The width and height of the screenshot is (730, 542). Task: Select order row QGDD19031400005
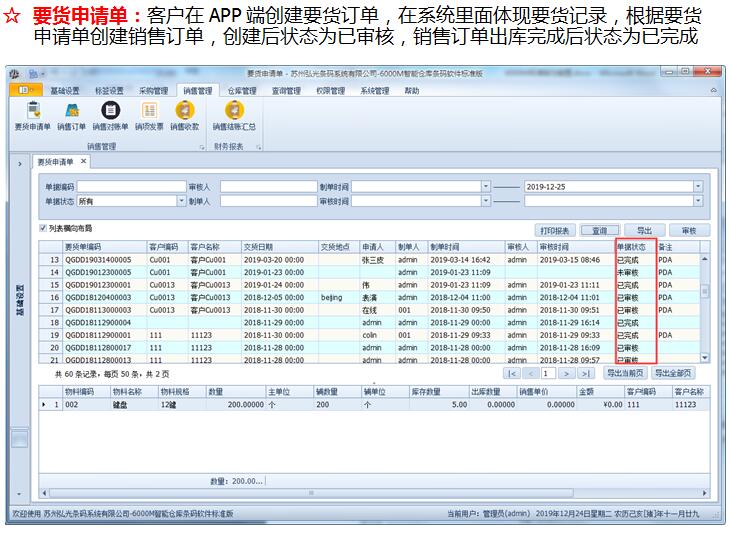tap(370, 260)
